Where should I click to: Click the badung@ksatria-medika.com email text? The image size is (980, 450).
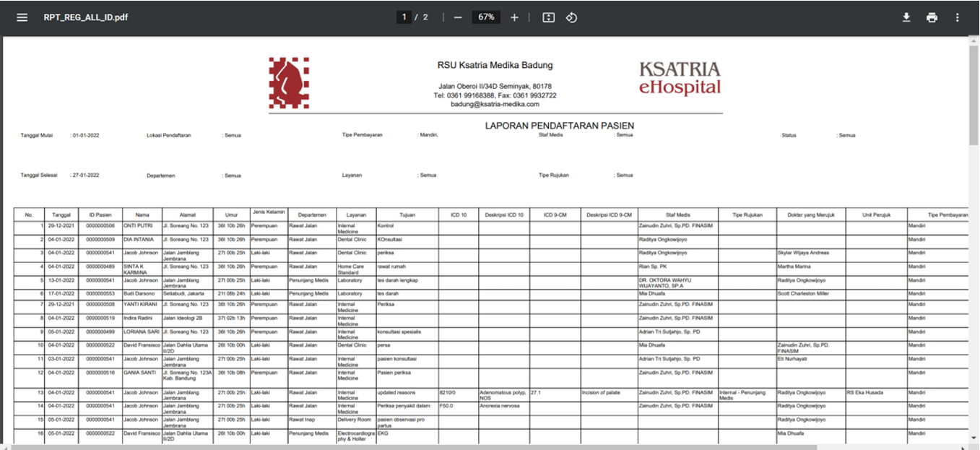[495, 104]
